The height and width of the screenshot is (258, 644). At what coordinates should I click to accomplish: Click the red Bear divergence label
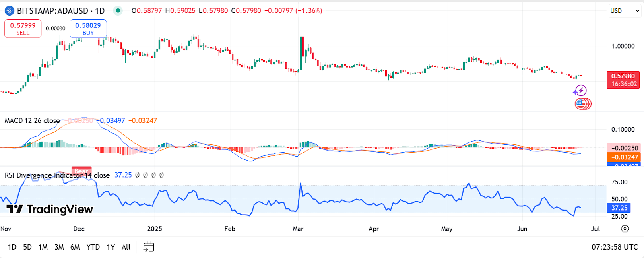coord(81,171)
